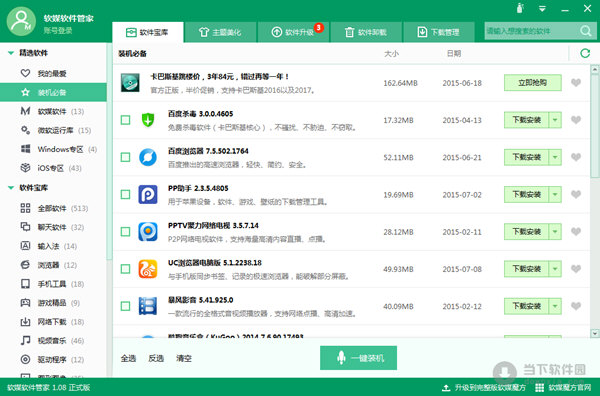The height and width of the screenshot is (396, 600).
Task: Open 我的最爱 heart item in the sidebar
Action: coord(53,73)
